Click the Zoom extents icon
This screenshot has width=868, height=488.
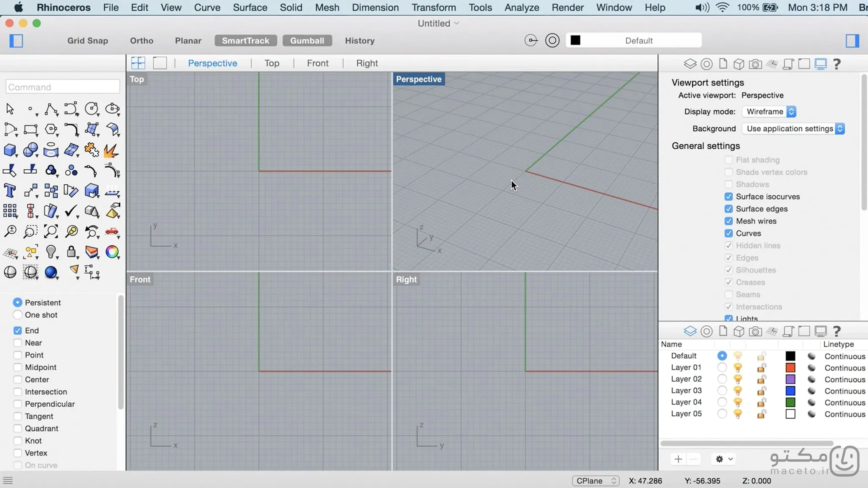click(x=51, y=231)
